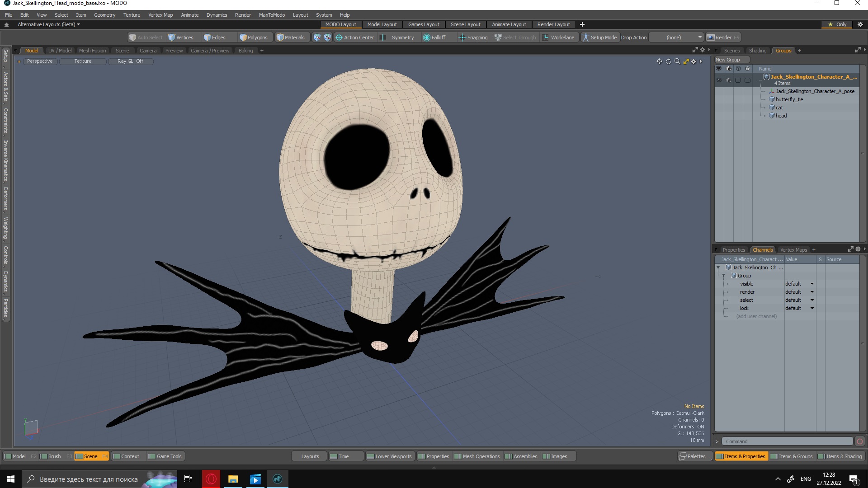868x488 pixels.
Task: Toggle Setup Mode
Action: [599, 38]
